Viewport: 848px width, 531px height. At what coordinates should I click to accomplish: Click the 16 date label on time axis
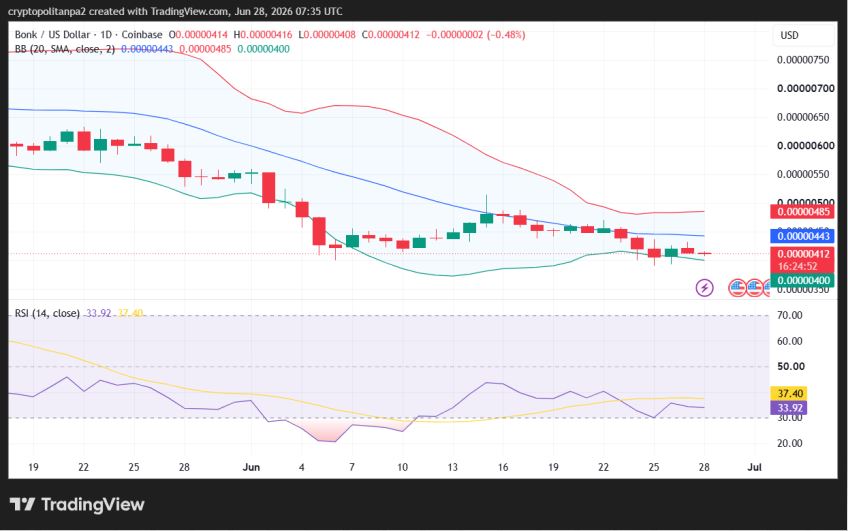coord(503,467)
